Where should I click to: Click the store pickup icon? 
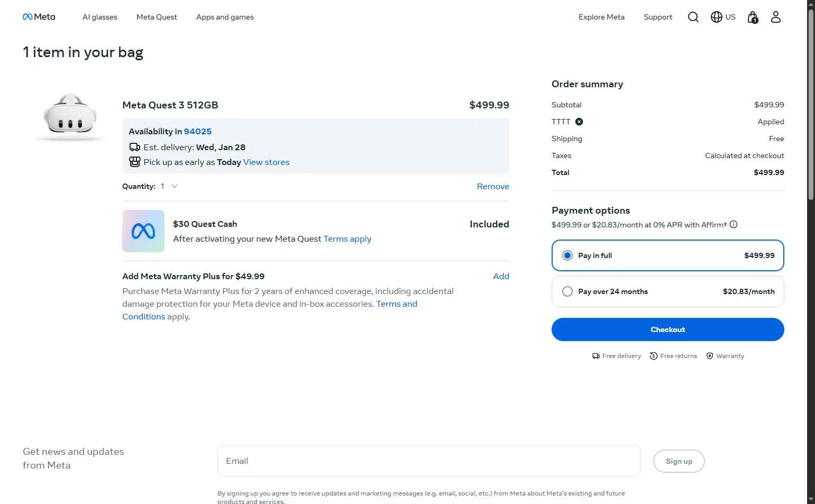[135, 162]
